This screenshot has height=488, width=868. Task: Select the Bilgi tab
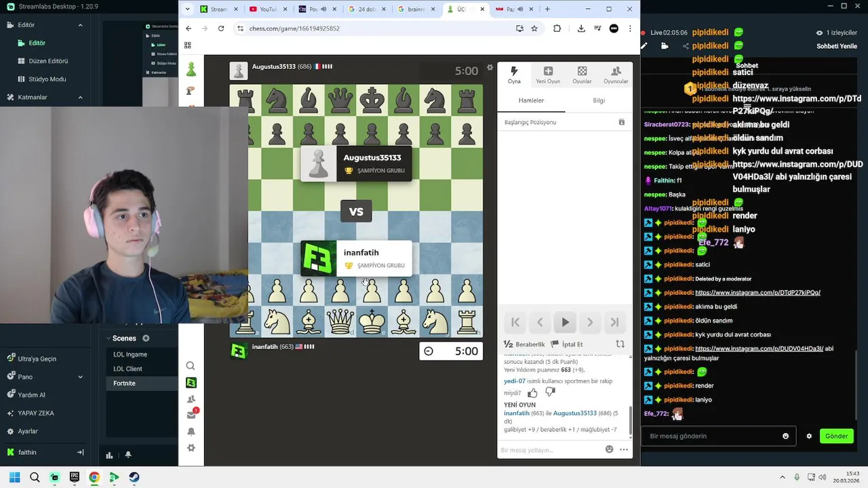(x=599, y=100)
